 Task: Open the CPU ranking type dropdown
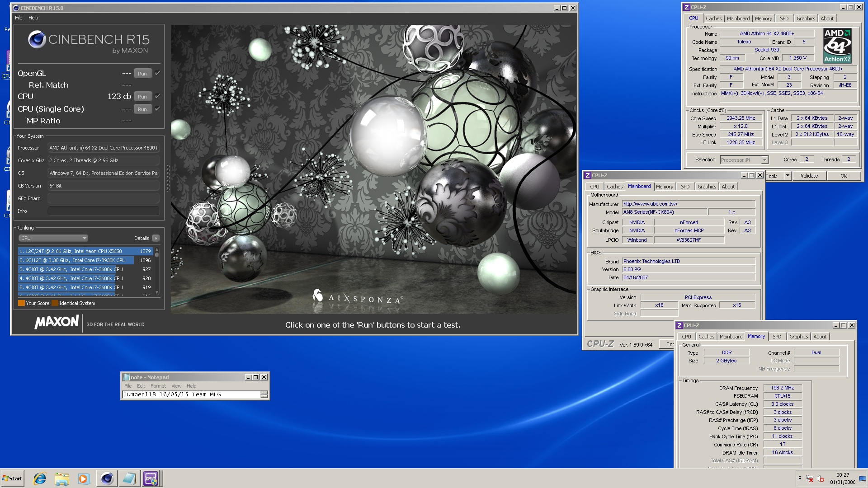coord(53,238)
